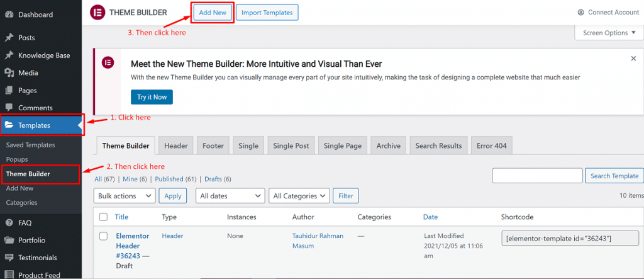The image size is (644, 279).
Task: Switch to the Archive tab
Action: (x=389, y=145)
